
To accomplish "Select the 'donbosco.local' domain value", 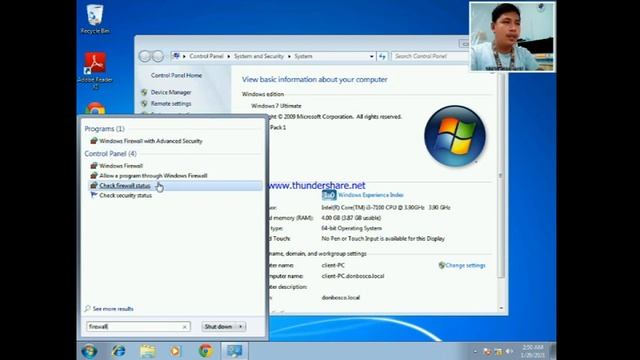I will (x=340, y=298).
